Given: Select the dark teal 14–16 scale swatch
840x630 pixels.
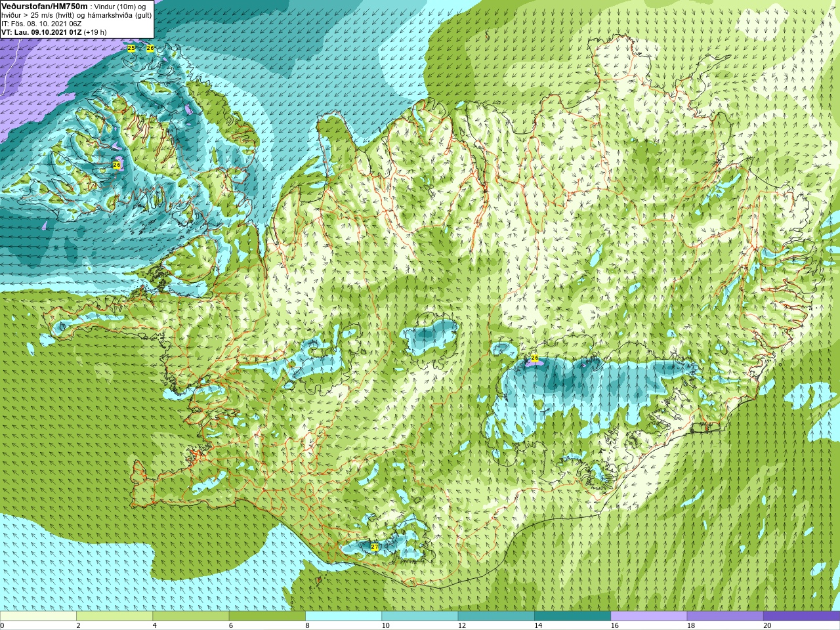Looking at the screenshot, I should tap(572, 616).
